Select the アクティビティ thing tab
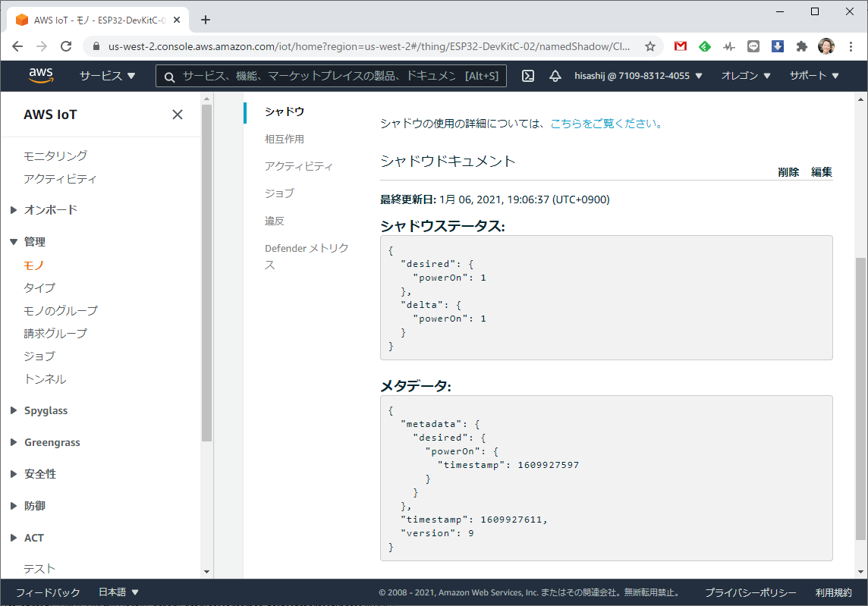 point(299,166)
